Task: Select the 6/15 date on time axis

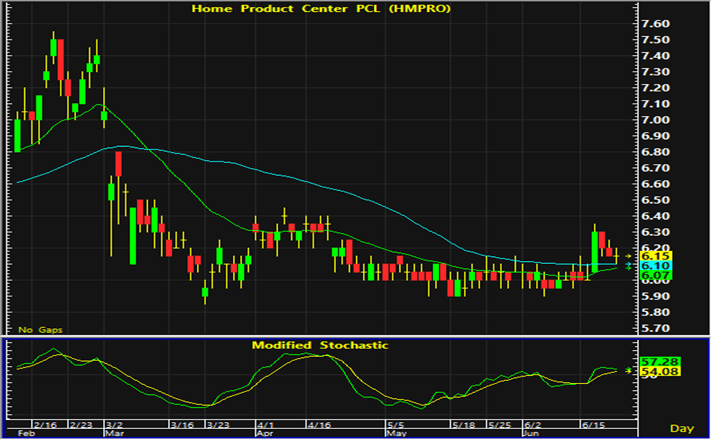Action: click(x=594, y=425)
